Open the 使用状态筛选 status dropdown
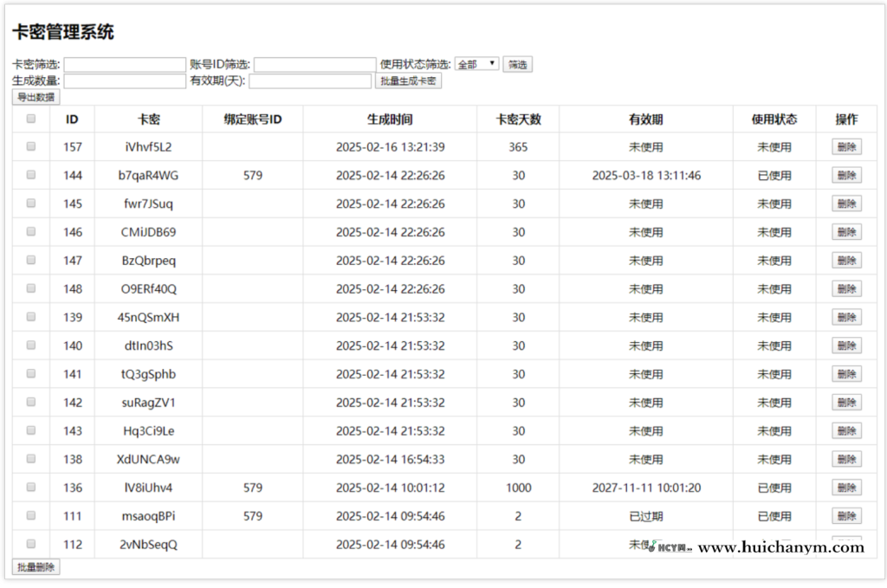Screen dimensions: 887x588 click(476, 63)
